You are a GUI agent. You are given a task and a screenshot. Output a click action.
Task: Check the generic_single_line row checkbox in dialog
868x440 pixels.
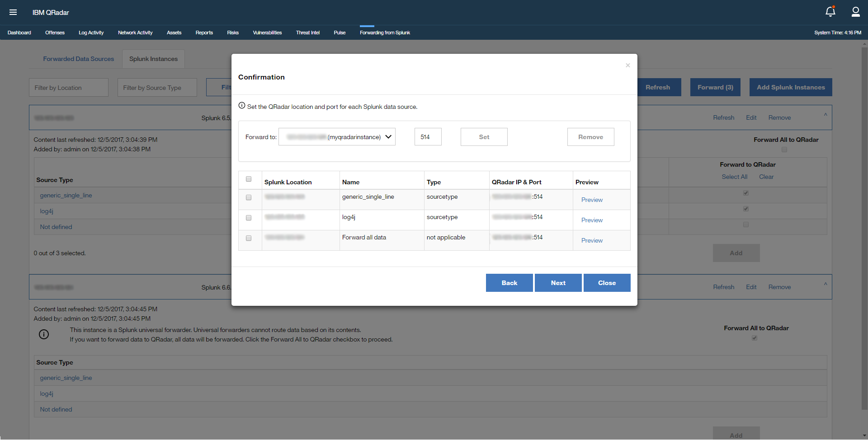tap(249, 197)
